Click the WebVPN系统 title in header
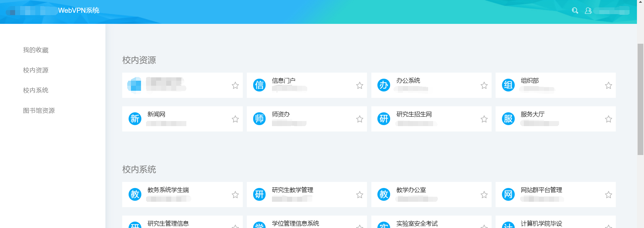This screenshot has width=644, height=228. 79,10
